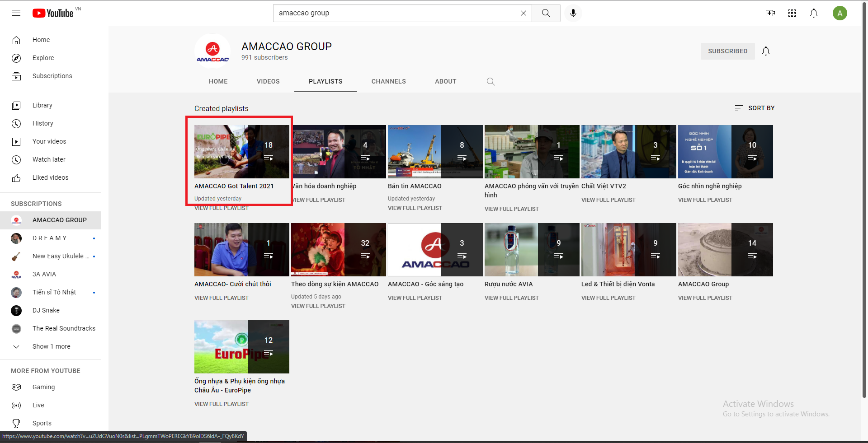Image resolution: width=868 pixels, height=443 pixels.
Task: Clear the search box text
Action: coord(523,13)
